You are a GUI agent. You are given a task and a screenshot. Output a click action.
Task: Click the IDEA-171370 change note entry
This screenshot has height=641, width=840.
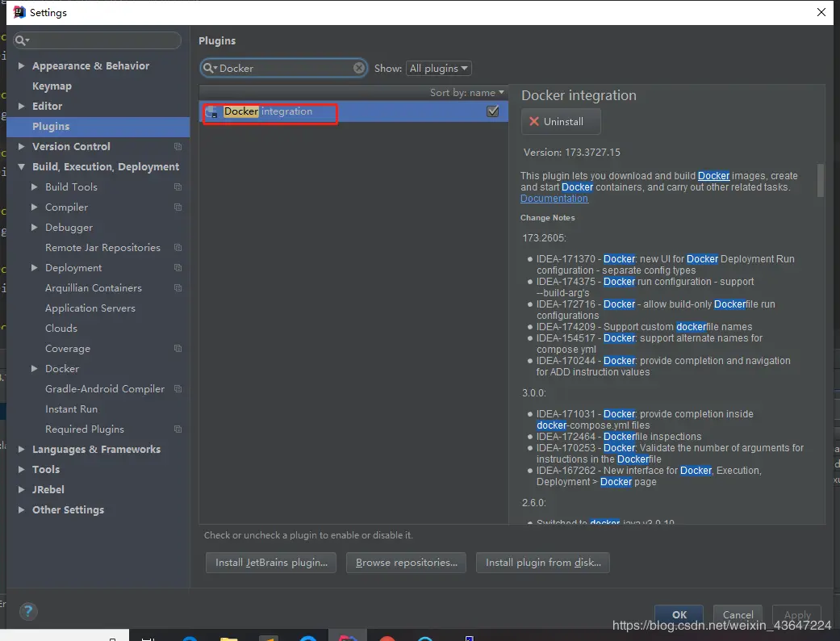coord(666,265)
